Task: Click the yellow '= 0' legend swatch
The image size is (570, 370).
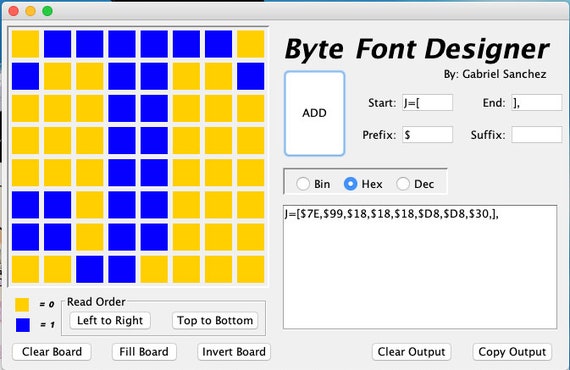Action: click(22, 305)
